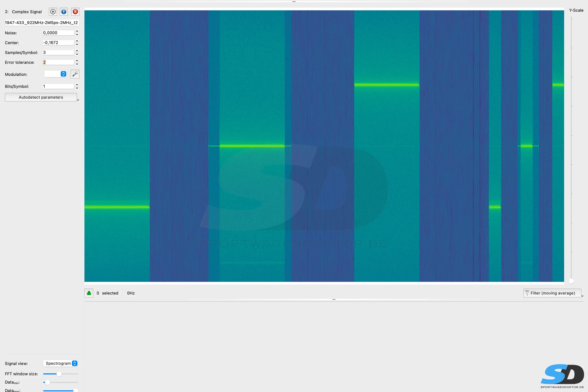
Task: Increase the Noise value stepper
Action: pyautogui.click(x=77, y=31)
